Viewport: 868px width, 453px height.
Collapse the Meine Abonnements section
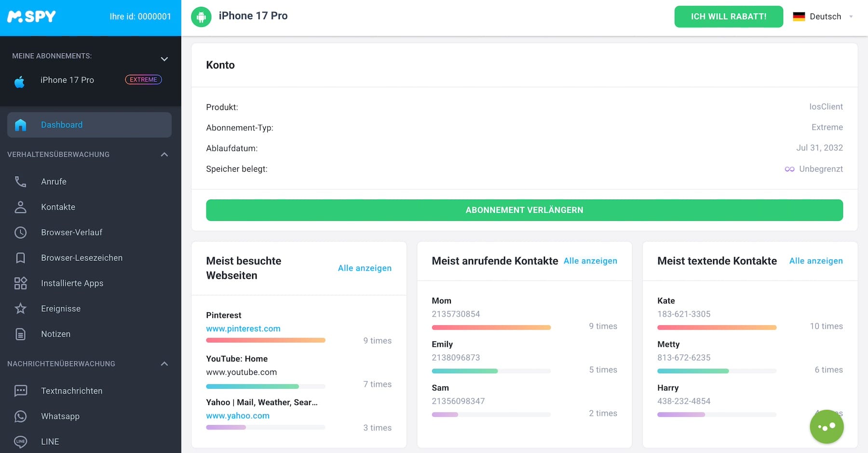click(x=164, y=59)
